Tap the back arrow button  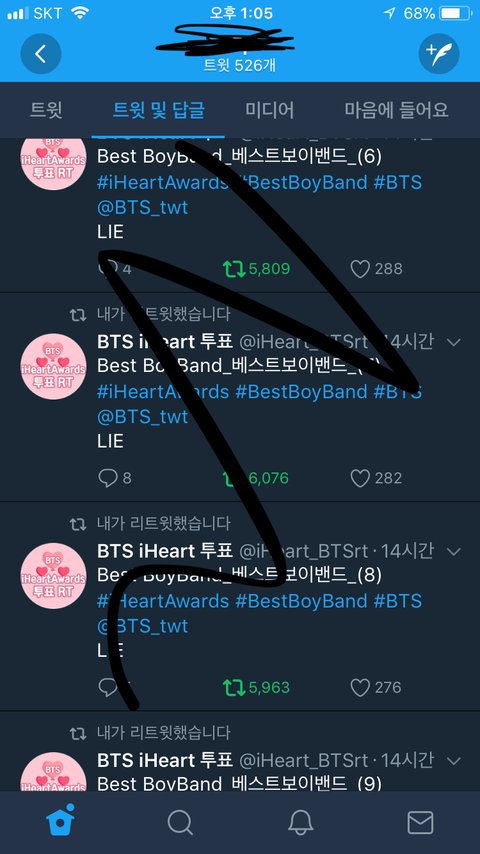pyautogui.click(x=41, y=53)
